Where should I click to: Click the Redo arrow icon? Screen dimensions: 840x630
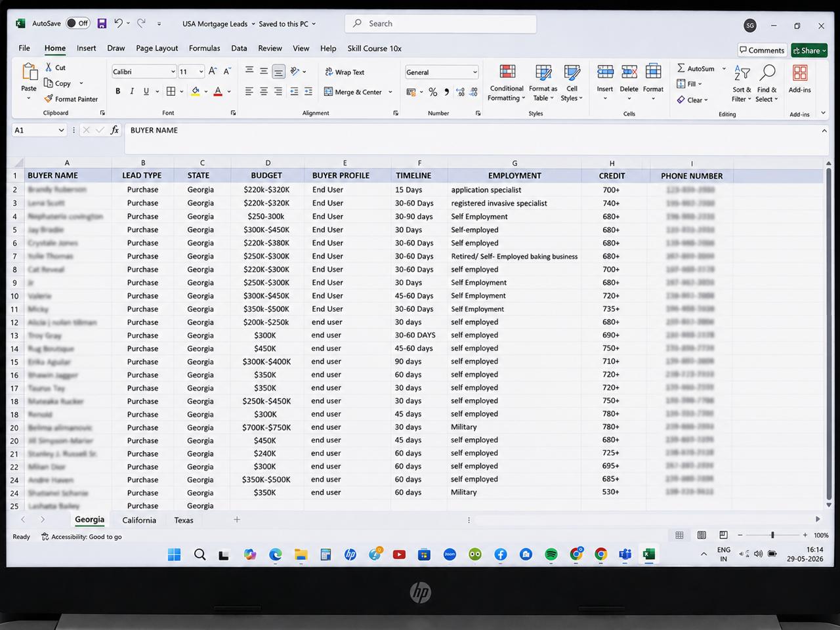tap(141, 23)
